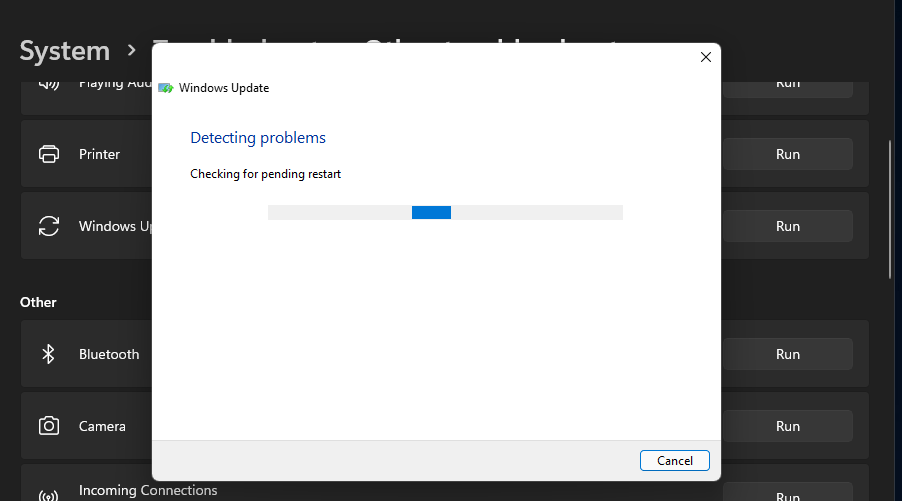Go back to System in breadcrumb
Screen dimensions: 902x501
[x=65, y=50]
